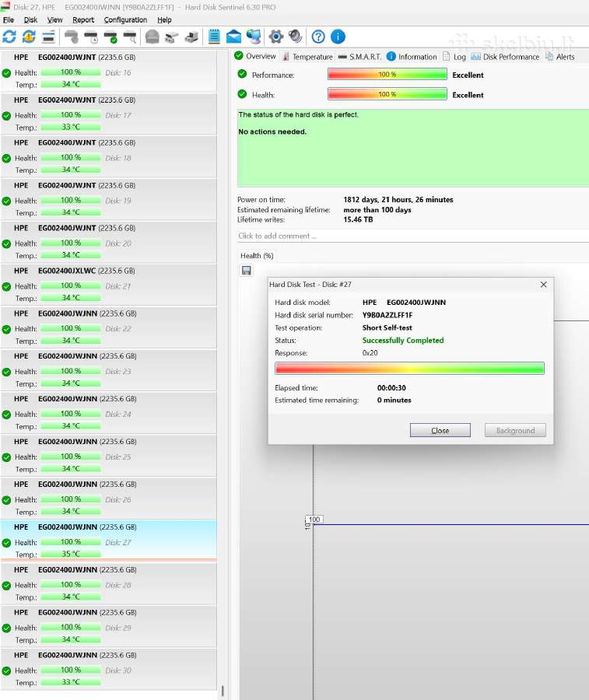Screen dimensions: 589x700
Task: Click the green health check icon for Disk 16
Action: click(7, 73)
